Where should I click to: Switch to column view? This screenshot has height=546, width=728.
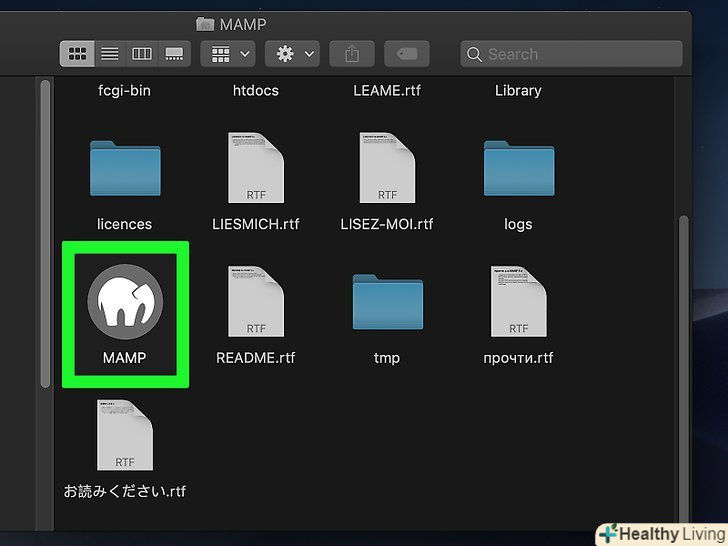tap(142, 54)
